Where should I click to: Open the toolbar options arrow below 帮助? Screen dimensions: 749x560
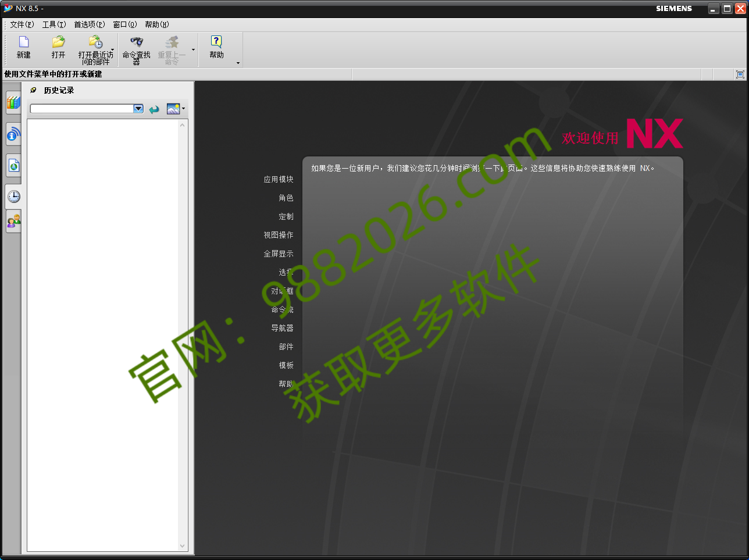pos(238,63)
